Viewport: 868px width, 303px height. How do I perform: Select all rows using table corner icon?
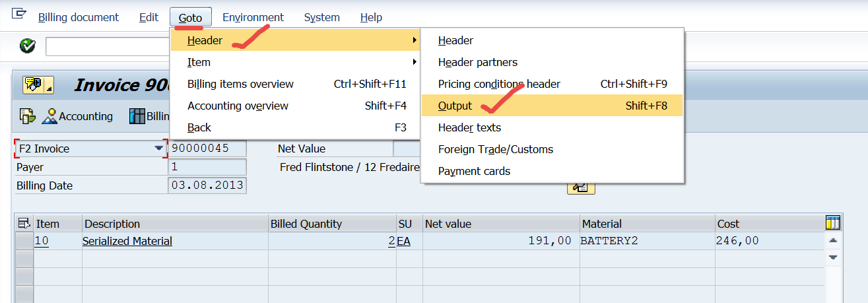(24, 223)
